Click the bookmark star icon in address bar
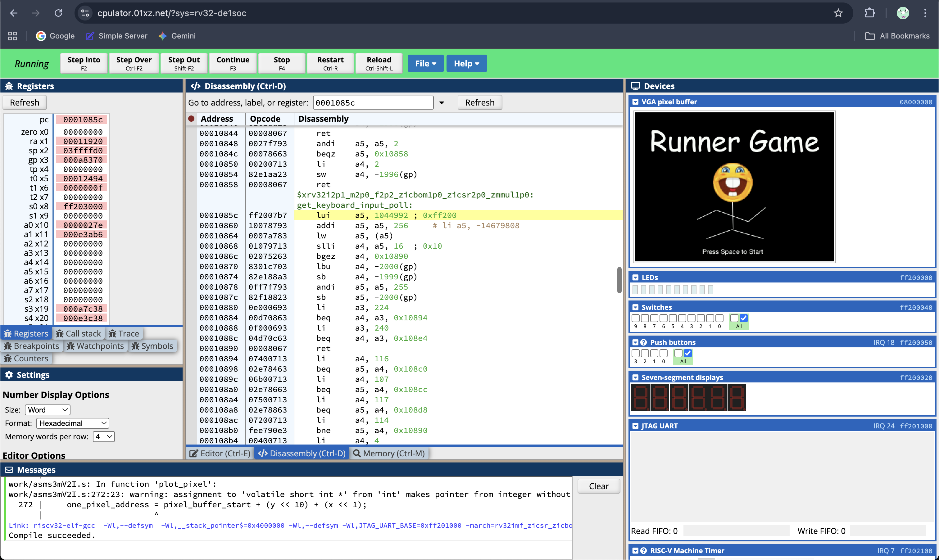939x560 pixels. tap(838, 13)
